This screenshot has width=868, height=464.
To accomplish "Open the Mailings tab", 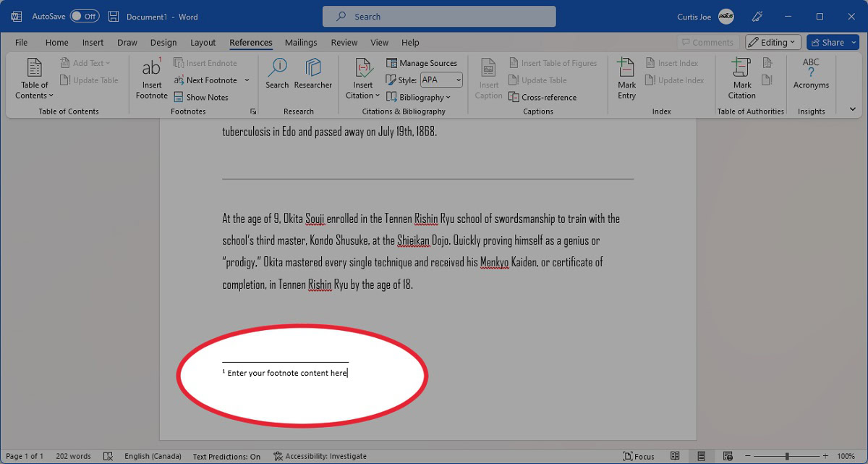I will pos(301,43).
